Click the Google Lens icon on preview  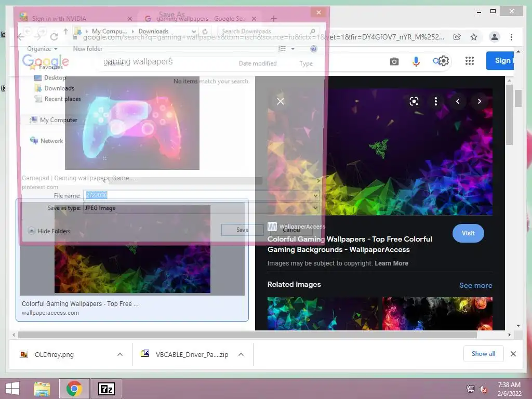pyautogui.click(x=414, y=101)
